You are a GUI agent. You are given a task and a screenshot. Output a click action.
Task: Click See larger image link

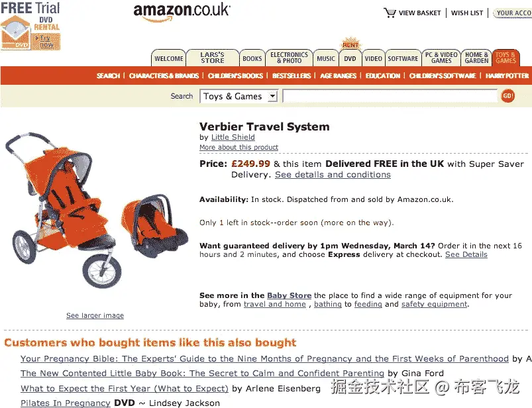[95, 315]
